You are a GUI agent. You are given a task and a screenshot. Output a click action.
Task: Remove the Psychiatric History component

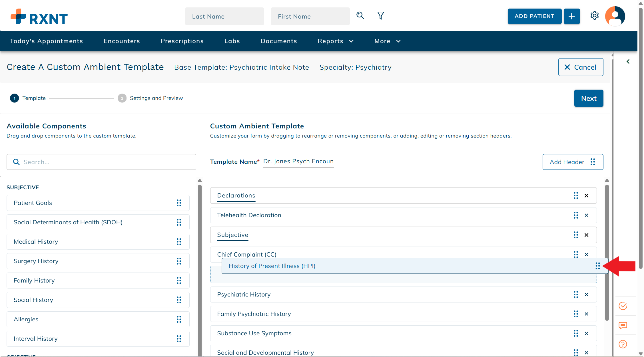(x=587, y=295)
